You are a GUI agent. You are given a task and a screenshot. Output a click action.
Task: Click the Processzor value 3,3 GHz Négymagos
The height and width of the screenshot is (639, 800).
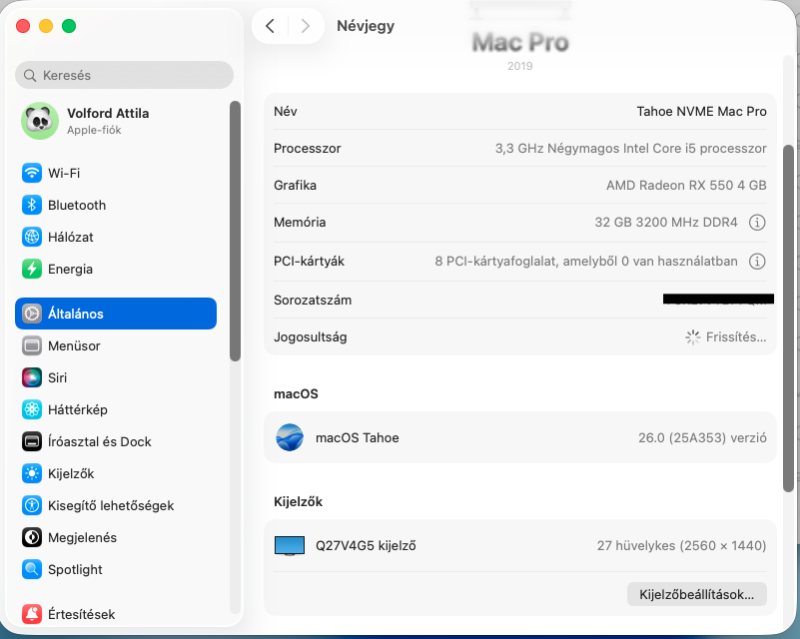click(631, 149)
